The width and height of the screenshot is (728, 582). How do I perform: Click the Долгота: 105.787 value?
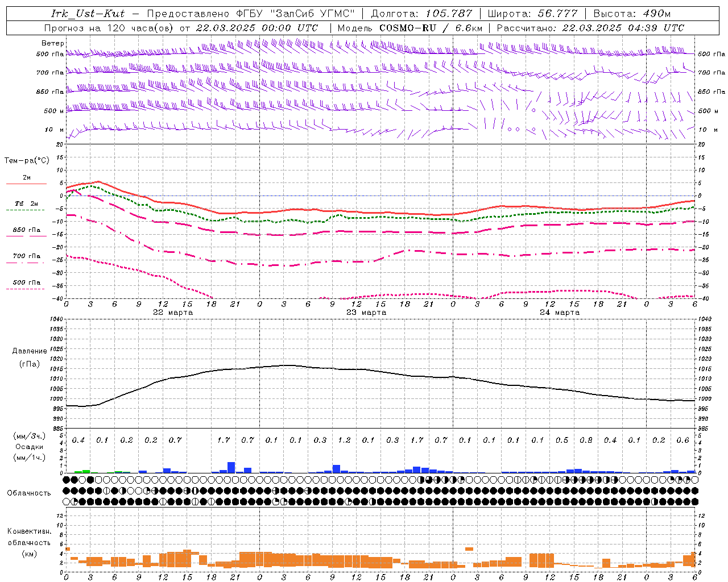(x=421, y=13)
